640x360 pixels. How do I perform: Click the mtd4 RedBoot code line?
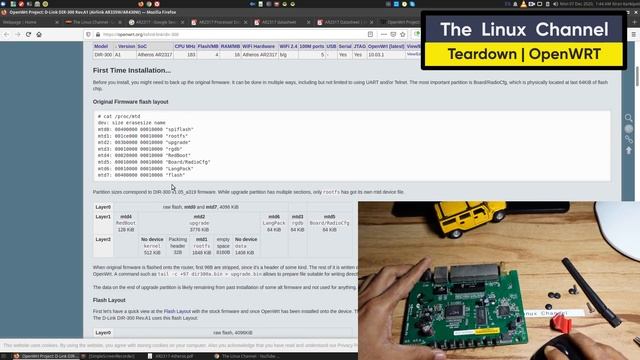coord(144,156)
